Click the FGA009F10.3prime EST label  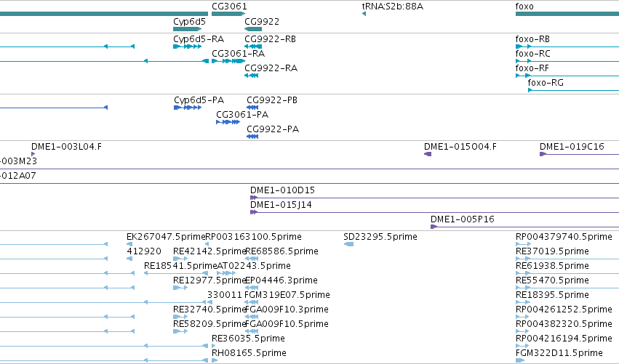coord(287,310)
